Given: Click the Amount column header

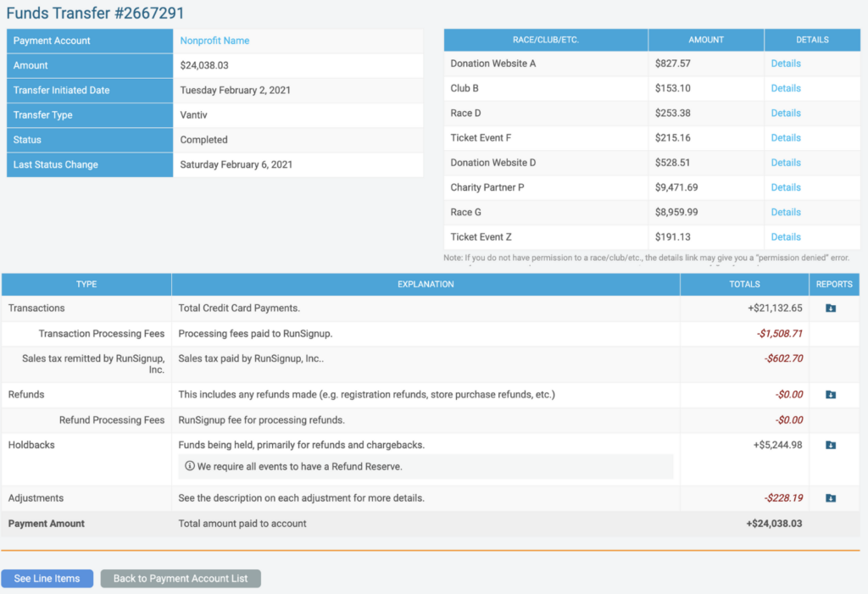Looking at the screenshot, I should tap(706, 40).
